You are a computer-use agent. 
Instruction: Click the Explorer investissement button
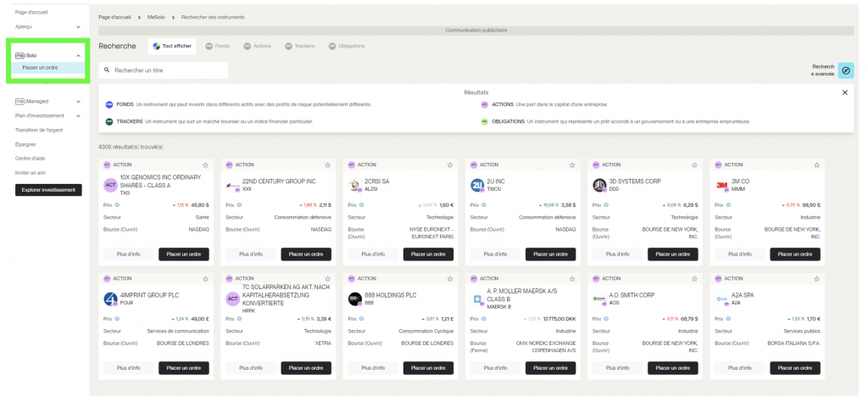(x=48, y=190)
